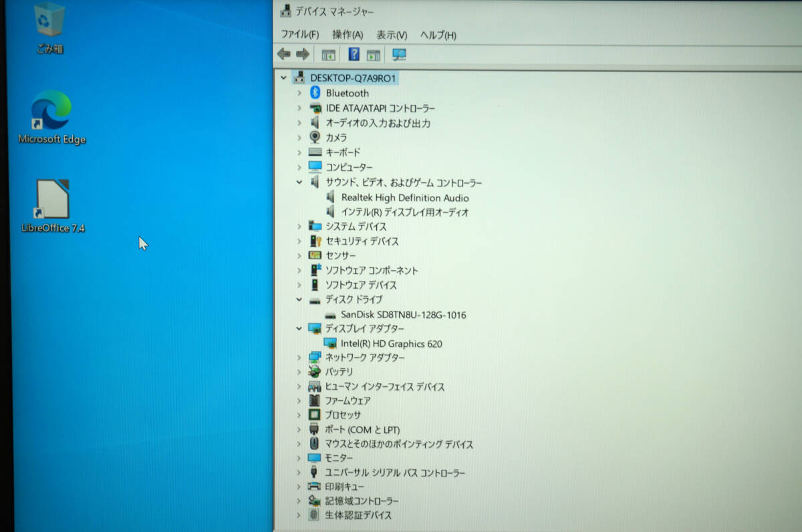Select the 印刷キュー printer category icon

tap(315, 487)
